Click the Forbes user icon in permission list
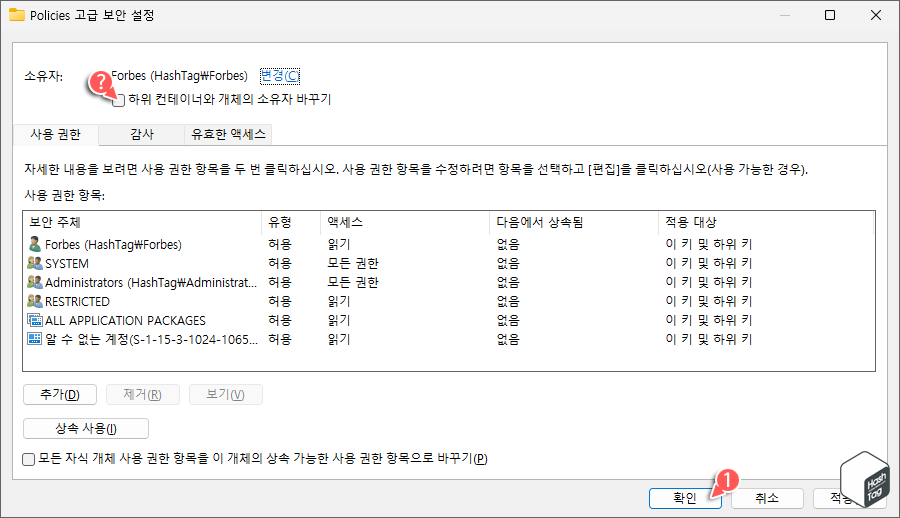Viewport: 900px width, 518px height. [x=34, y=244]
